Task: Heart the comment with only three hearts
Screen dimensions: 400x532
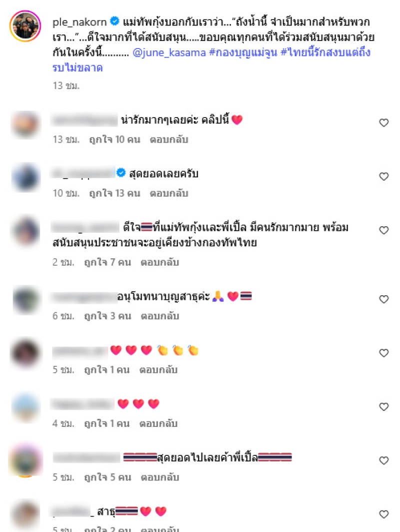Action: click(383, 406)
